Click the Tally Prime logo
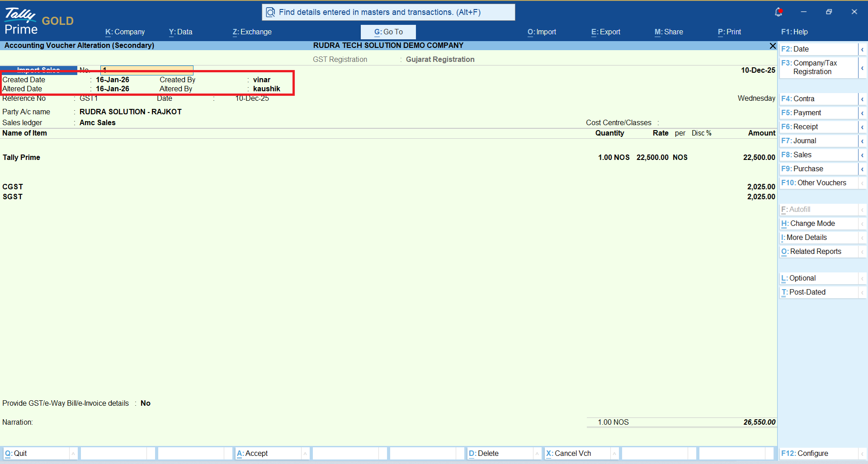Screen dimensions: 868x464 tap(21, 21)
